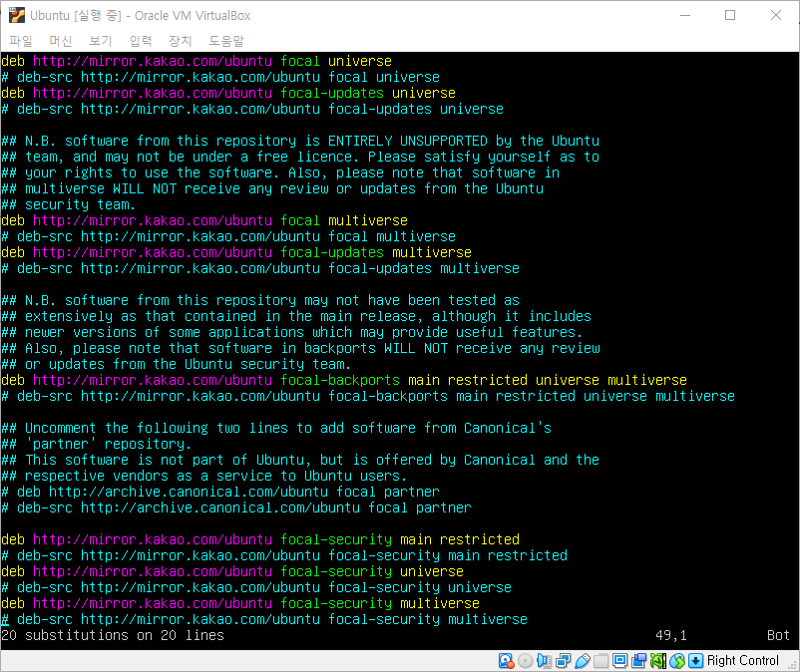Open the USB devices indicator icon
The height and width of the screenshot is (672, 800).
point(583,661)
